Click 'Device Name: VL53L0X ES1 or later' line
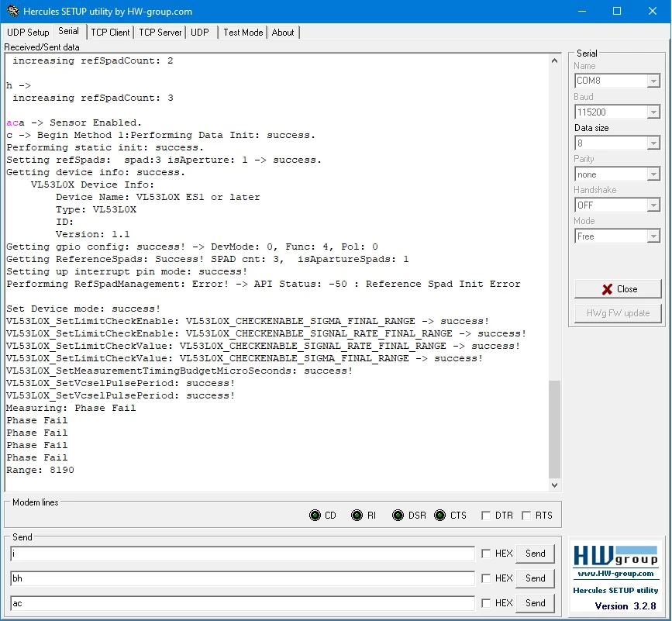Viewport: 672px width, 621px height. pyautogui.click(x=157, y=197)
